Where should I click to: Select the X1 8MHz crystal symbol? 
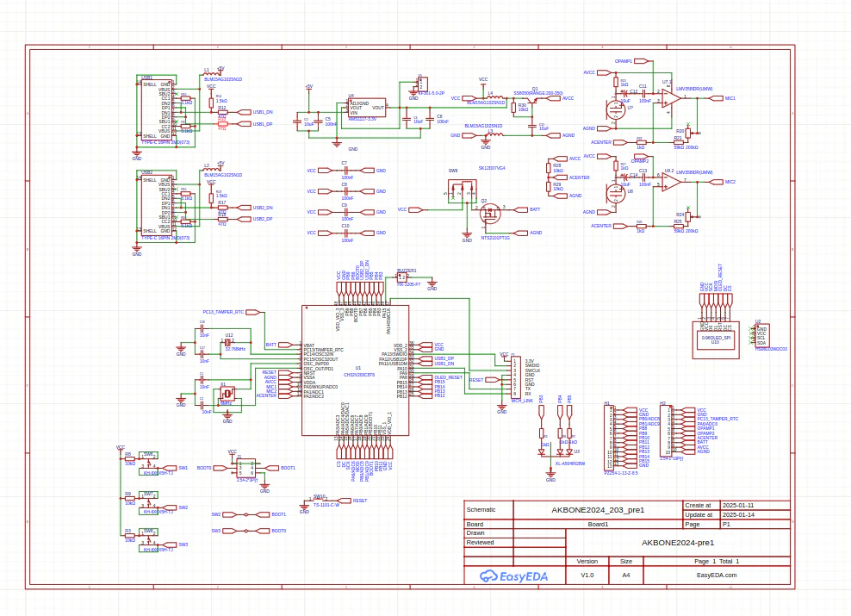pyautogui.click(x=227, y=394)
